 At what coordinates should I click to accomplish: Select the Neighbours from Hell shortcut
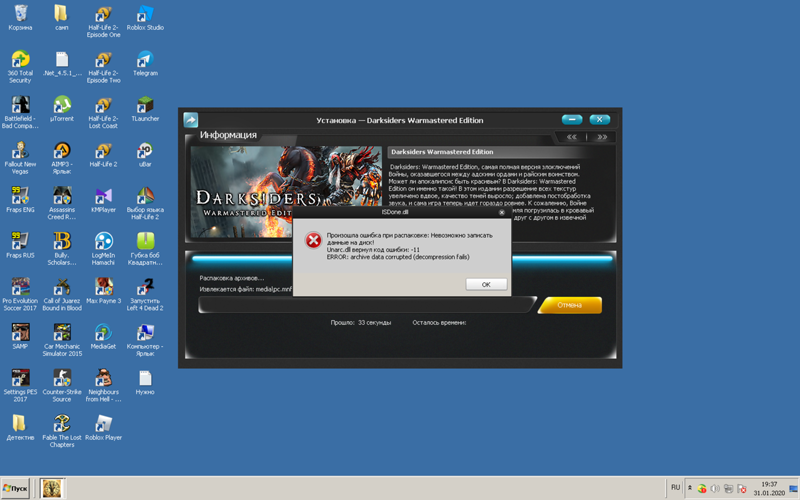(104, 385)
